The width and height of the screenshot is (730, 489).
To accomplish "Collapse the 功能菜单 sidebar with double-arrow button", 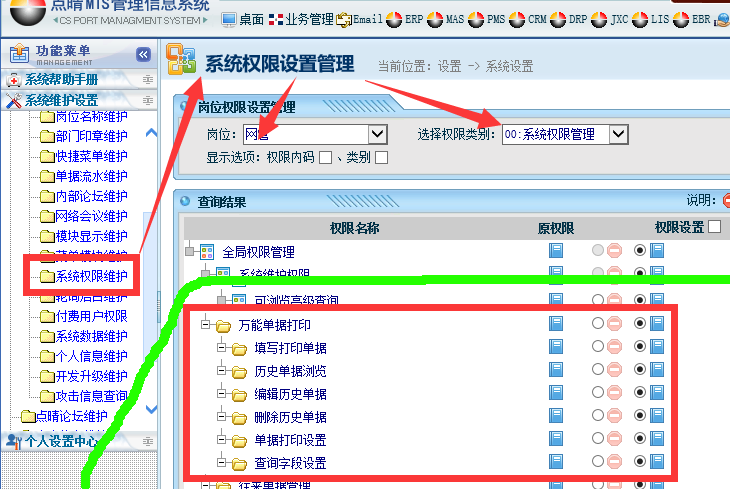I will [x=143, y=54].
